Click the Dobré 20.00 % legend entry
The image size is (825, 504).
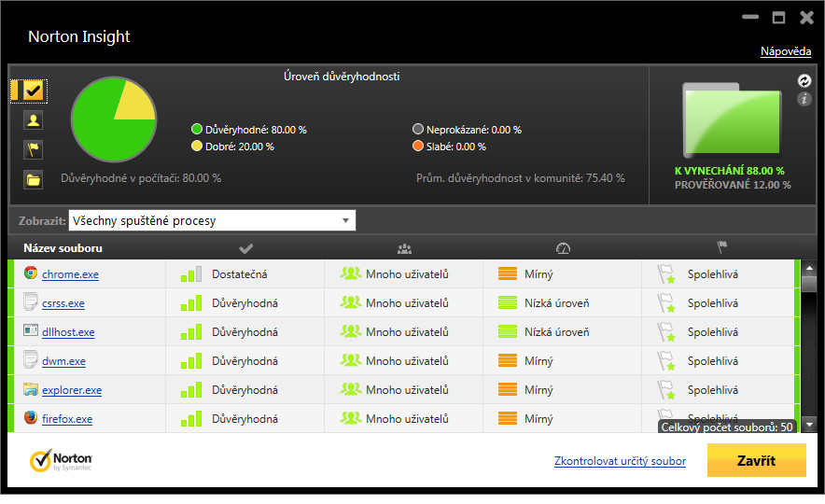tap(232, 147)
